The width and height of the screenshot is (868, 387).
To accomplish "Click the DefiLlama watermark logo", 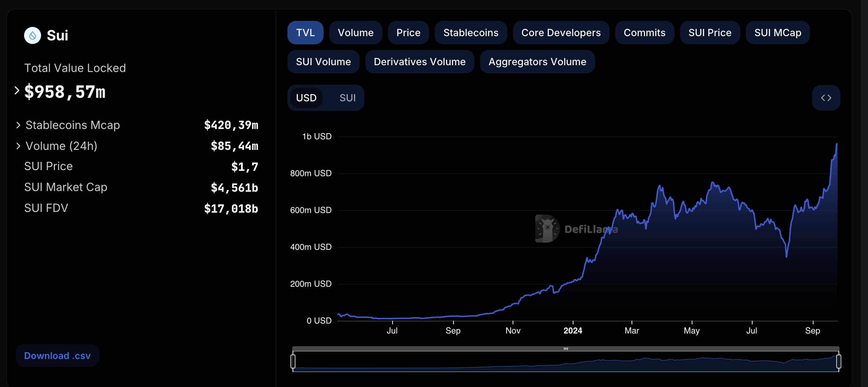I will tap(547, 229).
